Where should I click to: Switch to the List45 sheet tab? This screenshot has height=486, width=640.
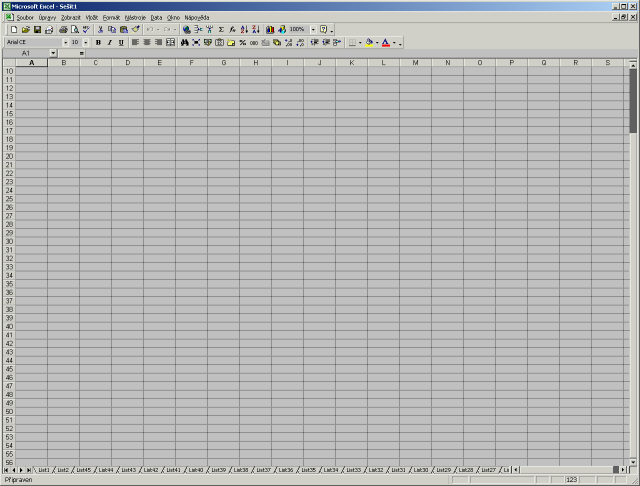click(x=83, y=469)
